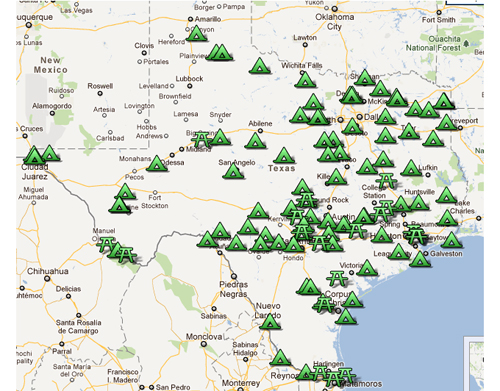Select the Amarillo city label
The image size is (500, 391).
click(207, 19)
